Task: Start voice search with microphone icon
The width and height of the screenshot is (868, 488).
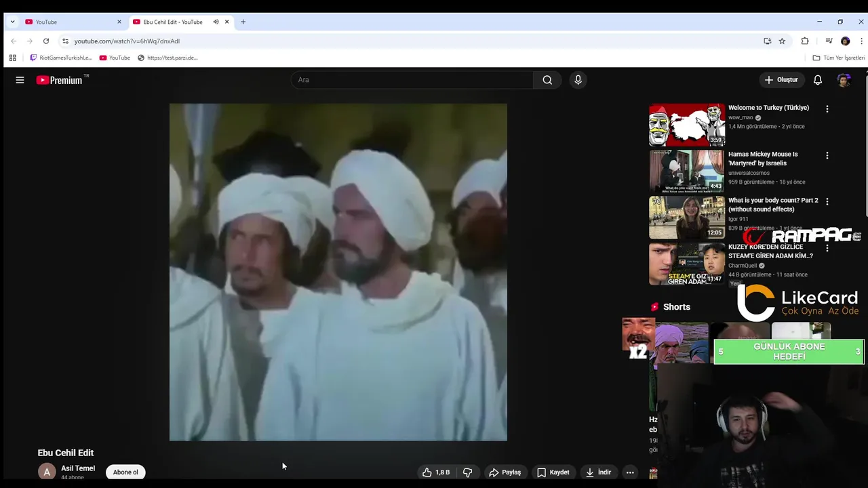Action: tap(578, 80)
